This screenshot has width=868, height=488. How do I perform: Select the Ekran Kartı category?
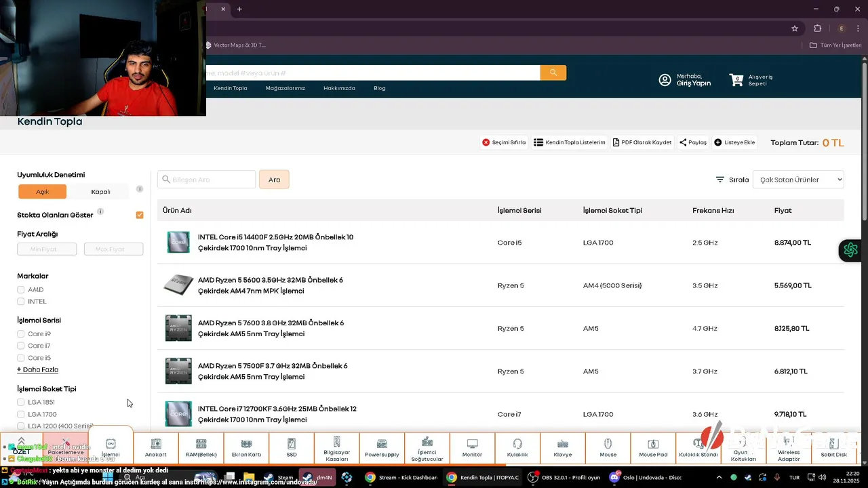pyautogui.click(x=247, y=448)
